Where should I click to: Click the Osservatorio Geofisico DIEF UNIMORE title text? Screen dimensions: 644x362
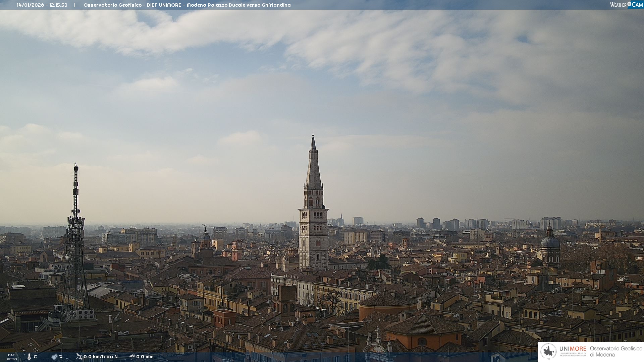(x=187, y=5)
